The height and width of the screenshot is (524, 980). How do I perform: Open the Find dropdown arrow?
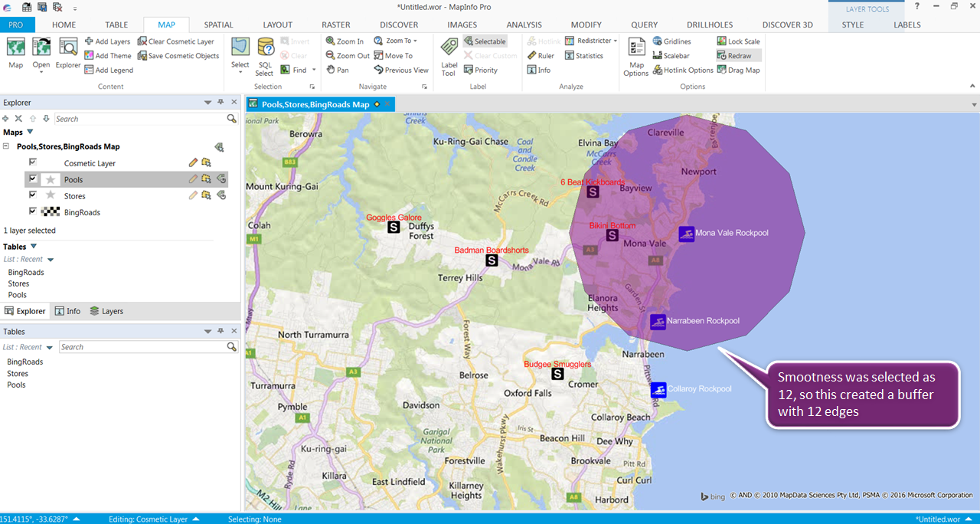(314, 70)
